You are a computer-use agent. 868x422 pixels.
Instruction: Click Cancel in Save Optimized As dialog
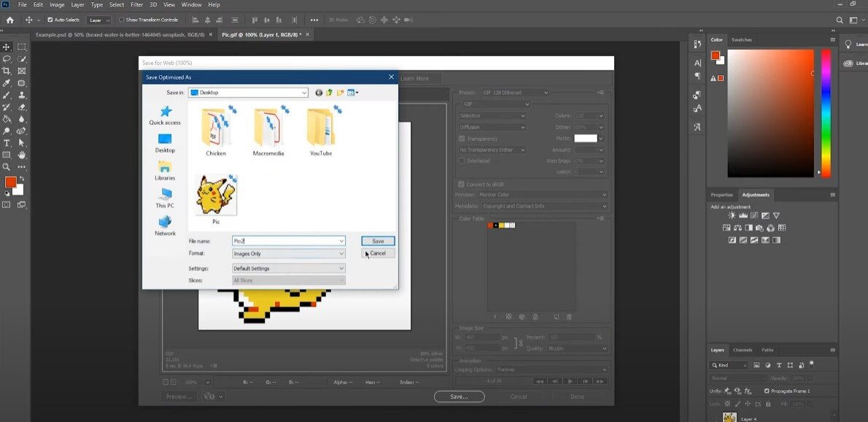pyautogui.click(x=378, y=253)
